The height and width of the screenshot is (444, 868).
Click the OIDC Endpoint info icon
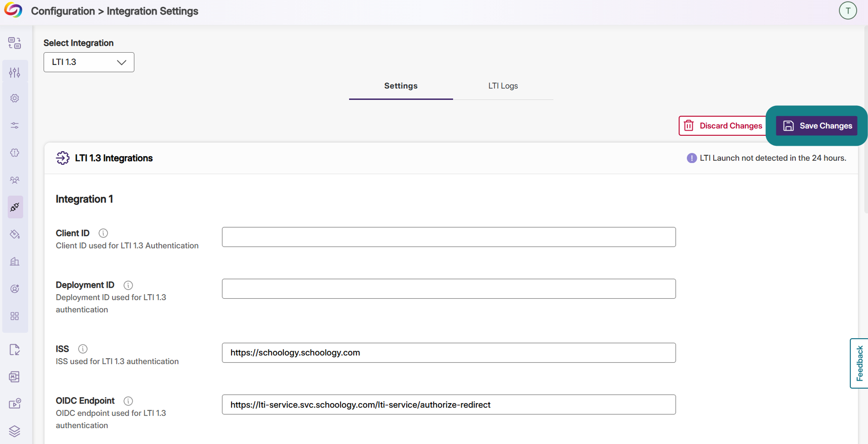click(128, 401)
